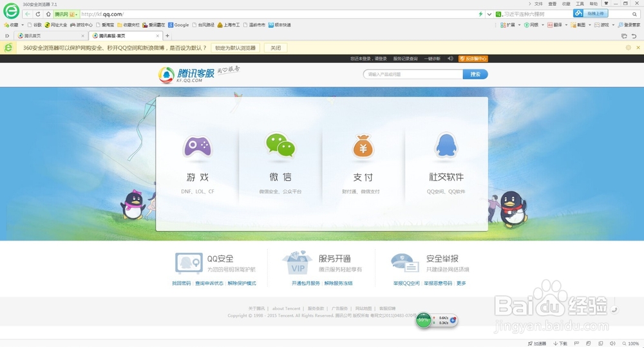
Task: Click the VIP box 服务开通 icon
Action: tap(298, 262)
